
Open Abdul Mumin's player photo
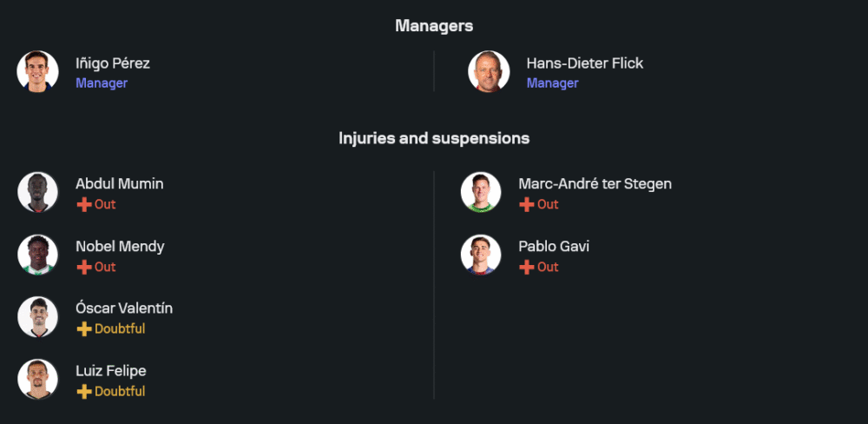37,192
